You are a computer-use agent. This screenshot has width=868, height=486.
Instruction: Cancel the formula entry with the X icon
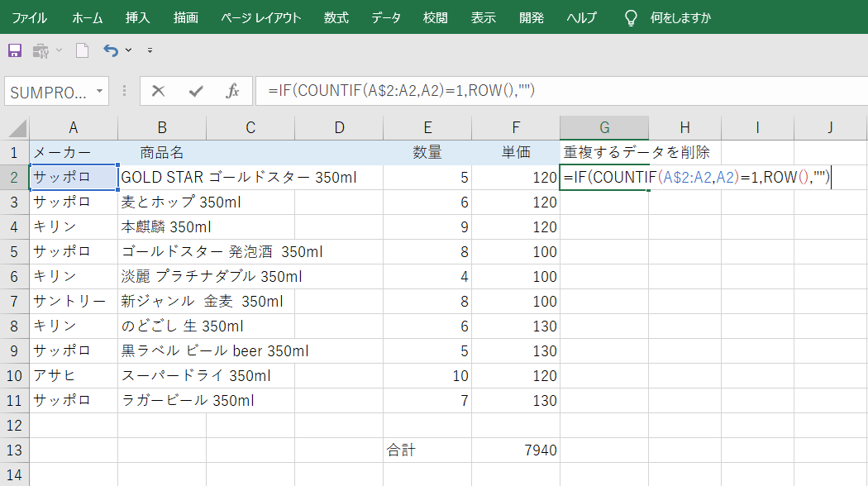click(159, 92)
